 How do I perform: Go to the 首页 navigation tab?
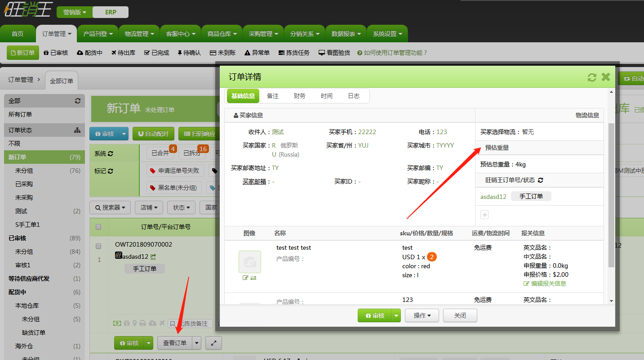[18, 34]
